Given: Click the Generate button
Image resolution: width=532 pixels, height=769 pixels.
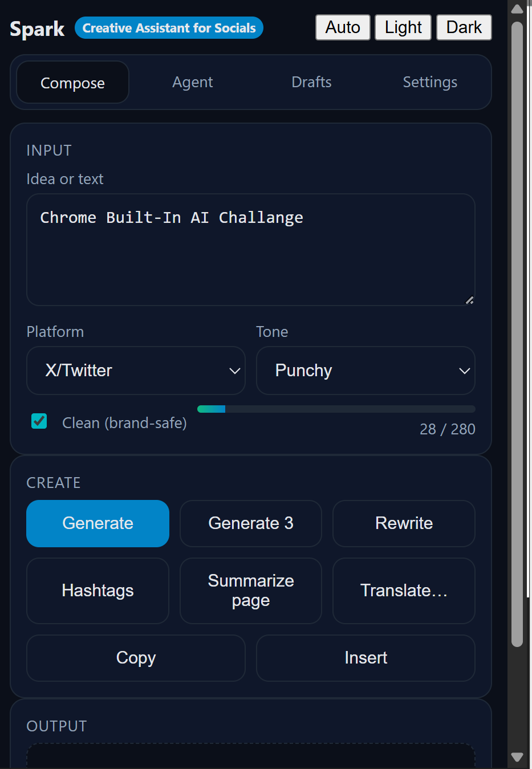Looking at the screenshot, I should pyautogui.click(x=98, y=523).
